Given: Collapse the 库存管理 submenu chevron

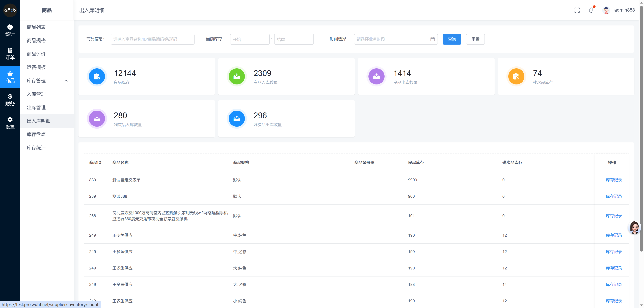Looking at the screenshot, I should [x=66, y=81].
